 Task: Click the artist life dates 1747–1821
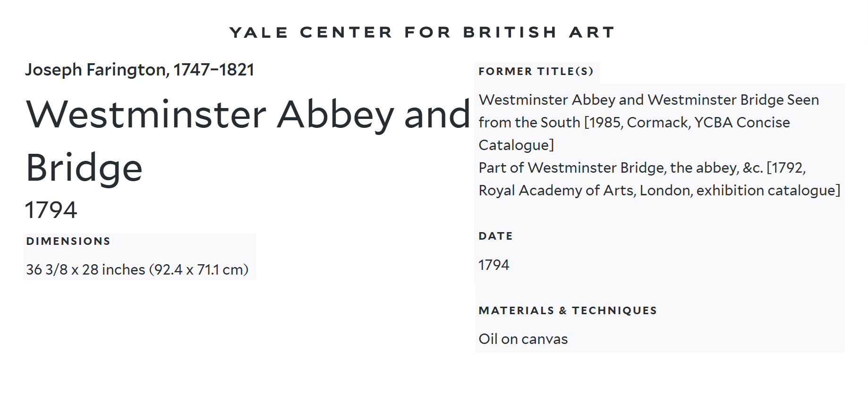[x=213, y=70]
